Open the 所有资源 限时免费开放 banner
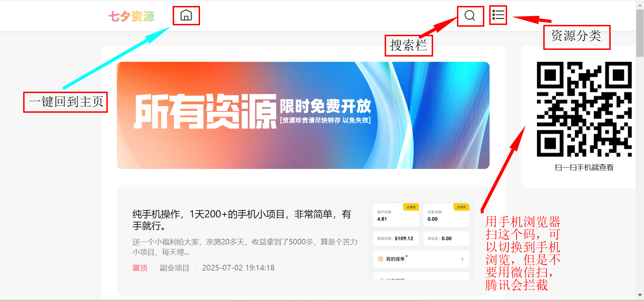The height and width of the screenshot is (301, 644). 303,115
